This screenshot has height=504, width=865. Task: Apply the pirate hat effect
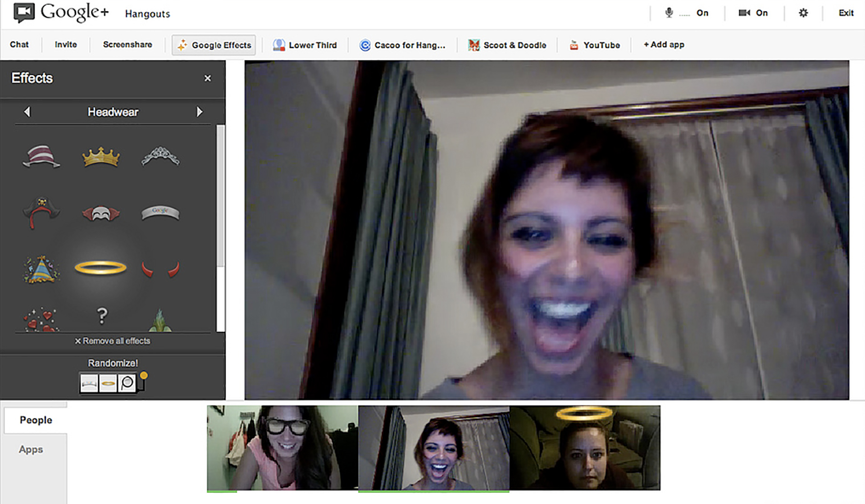[x=41, y=213]
